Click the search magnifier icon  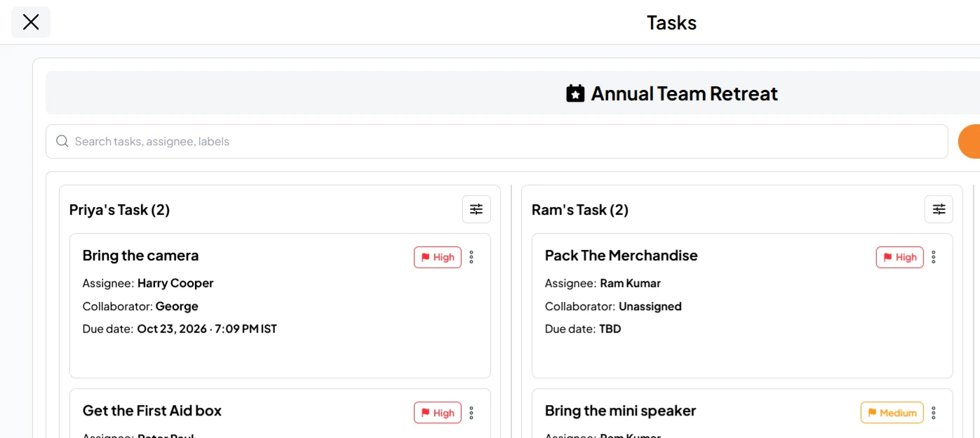[62, 142]
